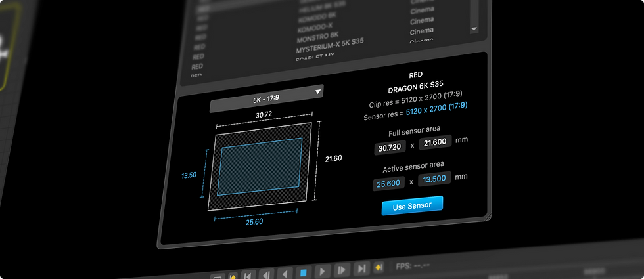The width and height of the screenshot is (644, 279).
Task: Click the blue active-area rectangle in sensor diagram
Action: [260, 167]
